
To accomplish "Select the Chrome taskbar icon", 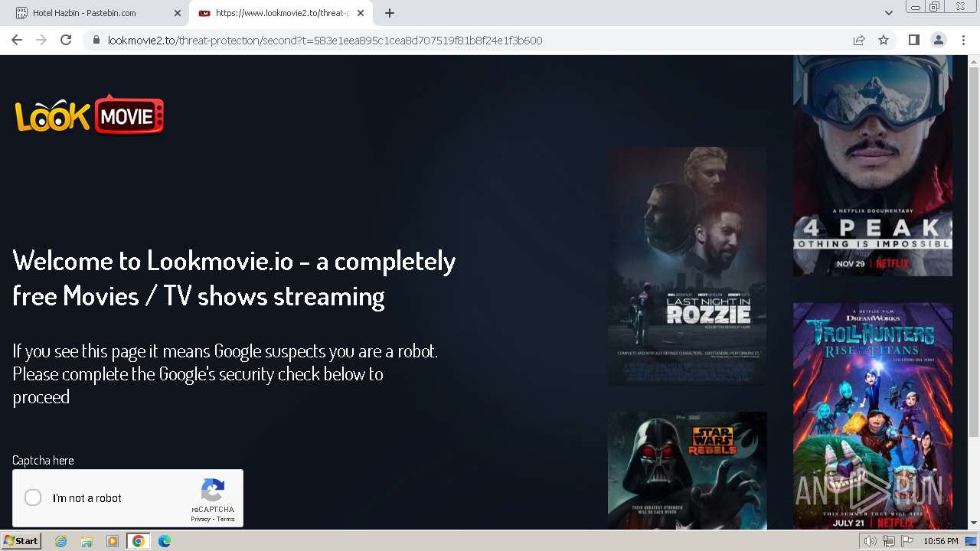I will click(x=139, y=541).
